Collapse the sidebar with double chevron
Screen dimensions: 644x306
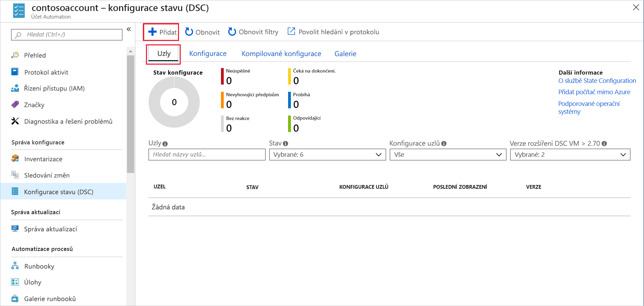click(129, 29)
